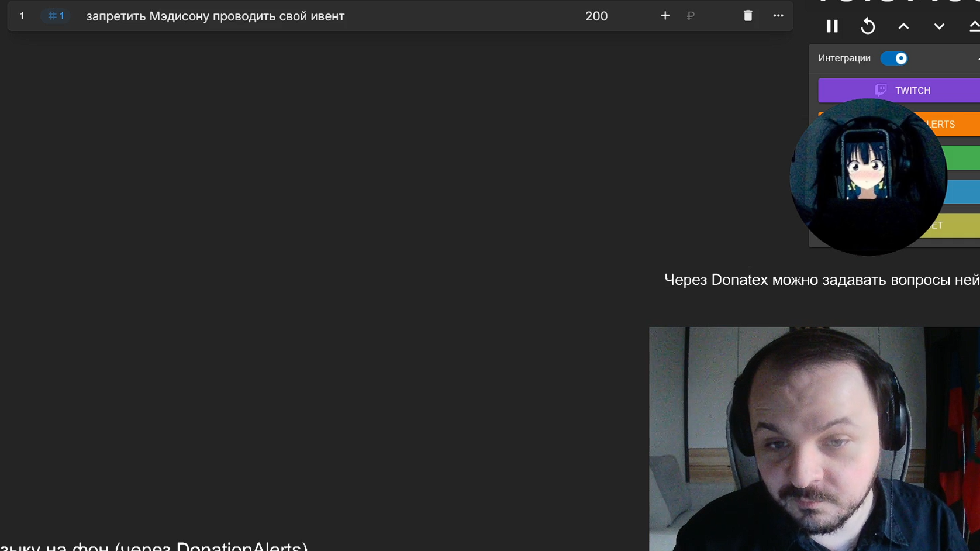
Task: Click the streamer webcam feed
Action: point(815,439)
